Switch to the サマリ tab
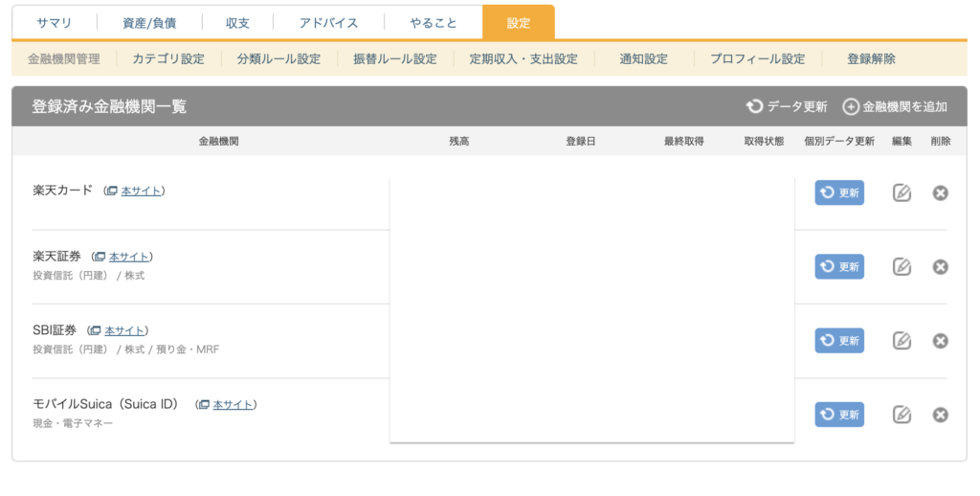Viewport: 980px width, 496px height. click(x=55, y=23)
